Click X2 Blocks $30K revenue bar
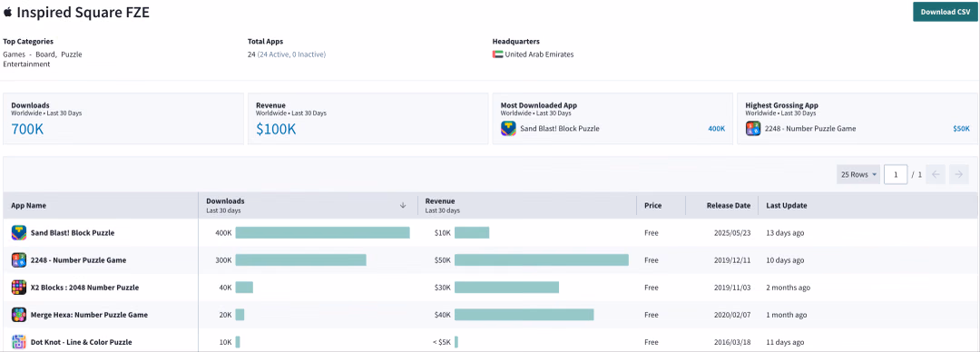The height and width of the screenshot is (352, 980). point(506,288)
